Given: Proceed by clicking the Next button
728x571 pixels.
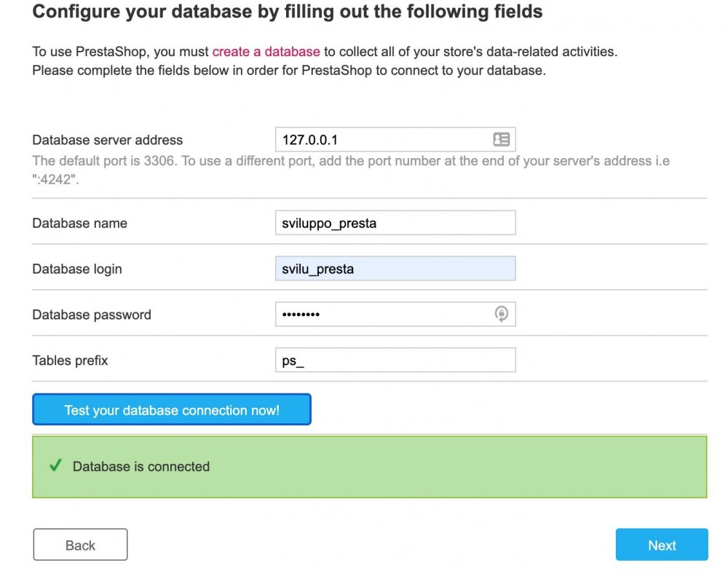Looking at the screenshot, I should (x=661, y=545).
